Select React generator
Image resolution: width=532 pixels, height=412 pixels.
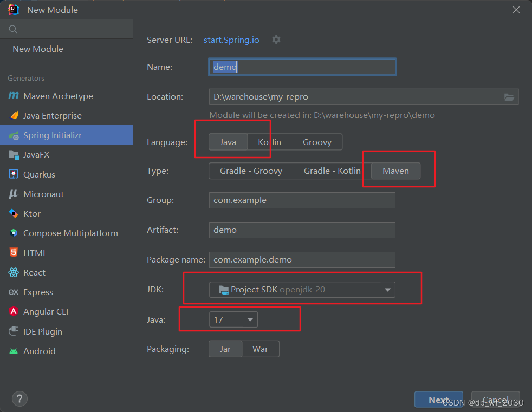[67, 272]
